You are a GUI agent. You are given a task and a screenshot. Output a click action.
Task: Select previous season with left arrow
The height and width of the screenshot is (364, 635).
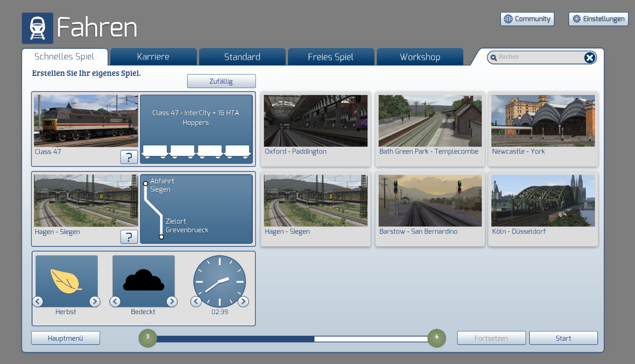(x=38, y=301)
